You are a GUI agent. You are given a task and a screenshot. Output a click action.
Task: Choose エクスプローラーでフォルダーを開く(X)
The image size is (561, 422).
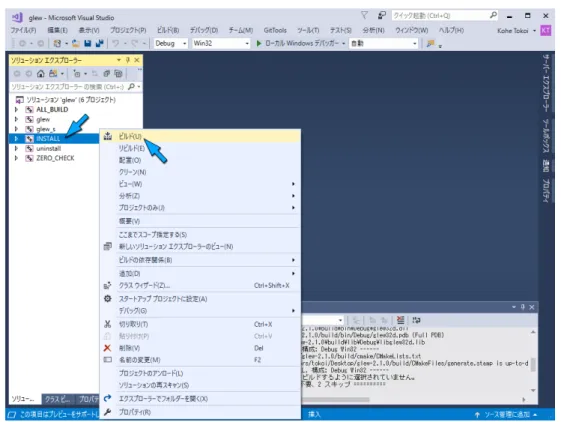[200, 398]
